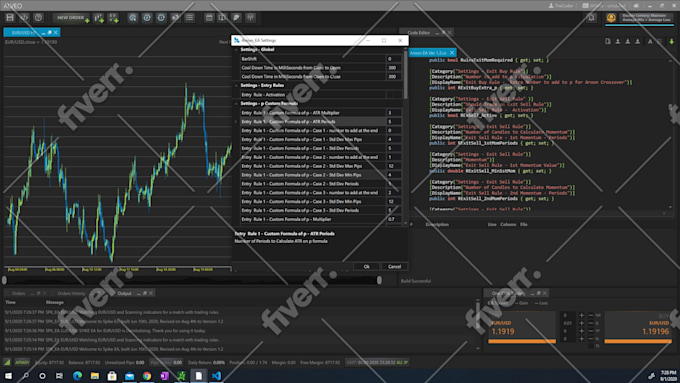Click the Build Successful status text

[416, 281]
